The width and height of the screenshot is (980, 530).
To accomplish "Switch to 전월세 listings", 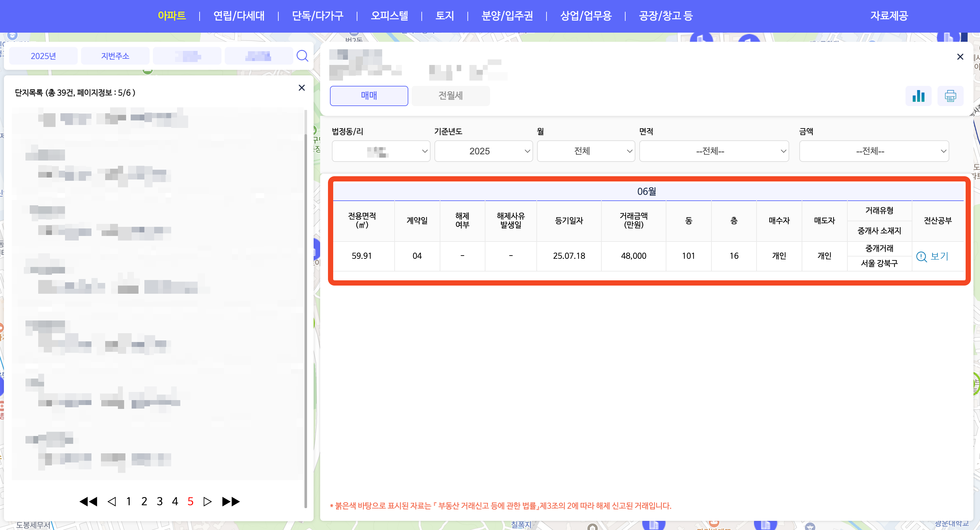I will tap(450, 96).
